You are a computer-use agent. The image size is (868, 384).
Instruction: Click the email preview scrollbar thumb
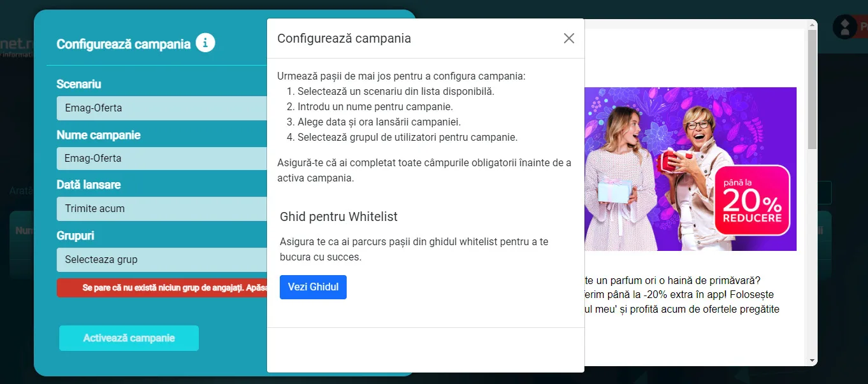(x=812, y=89)
